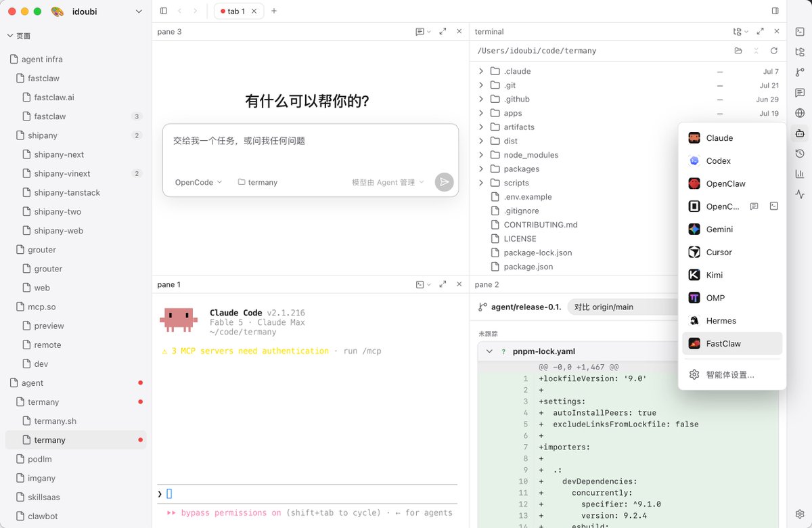The width and height of the screenshot is (812, 528).
Task: Click the Claude Code prompt input line
Action: tap(307, 493)
